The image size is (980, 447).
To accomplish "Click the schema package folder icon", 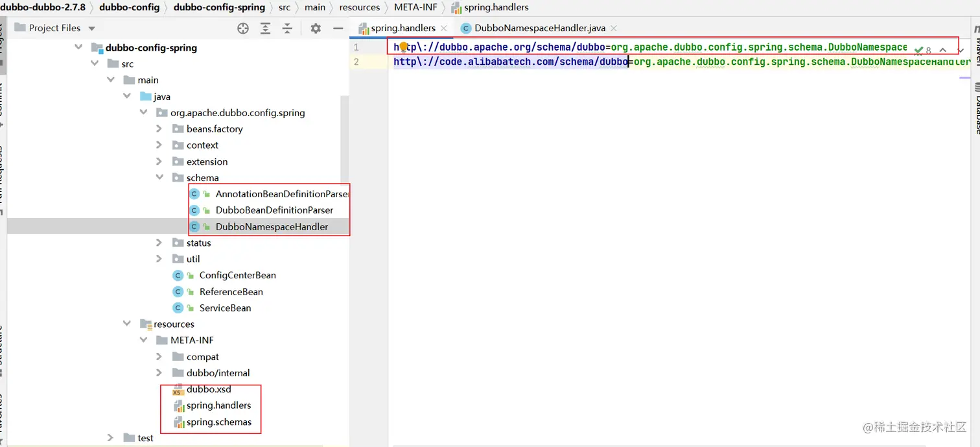I will [x=178, y=177].
